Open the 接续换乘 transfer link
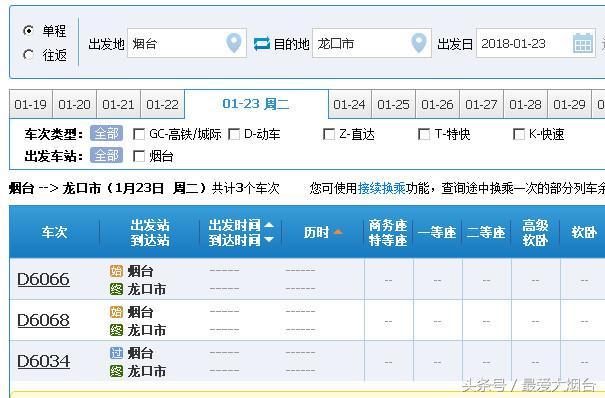This screenshot has height=398, width=605. click(x=382, y=188)
